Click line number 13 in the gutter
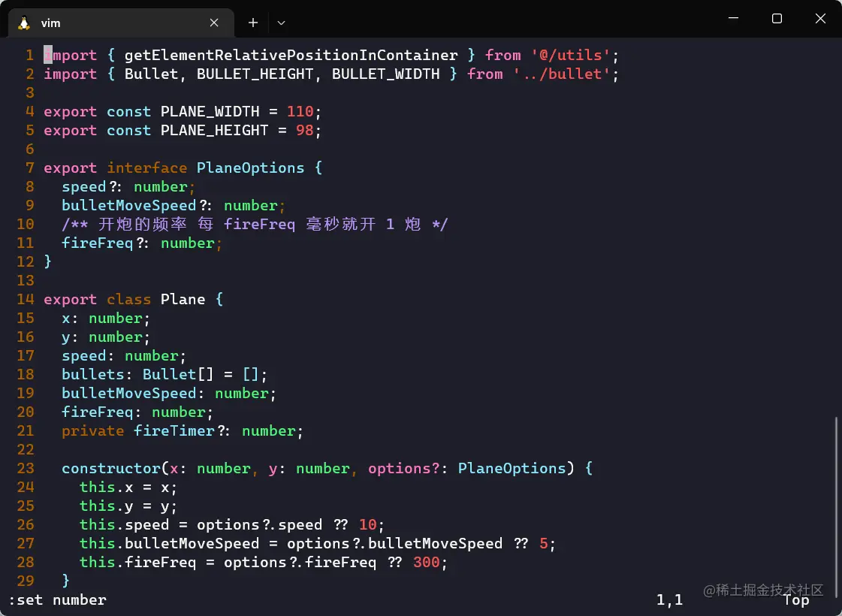The width and height of the screenshot is (842, 616). coord(26,280)
